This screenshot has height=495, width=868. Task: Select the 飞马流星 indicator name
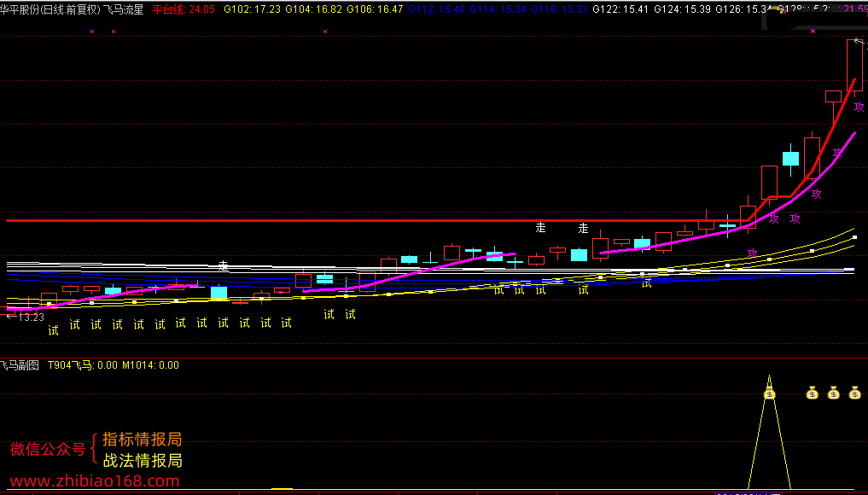[123, 9]
